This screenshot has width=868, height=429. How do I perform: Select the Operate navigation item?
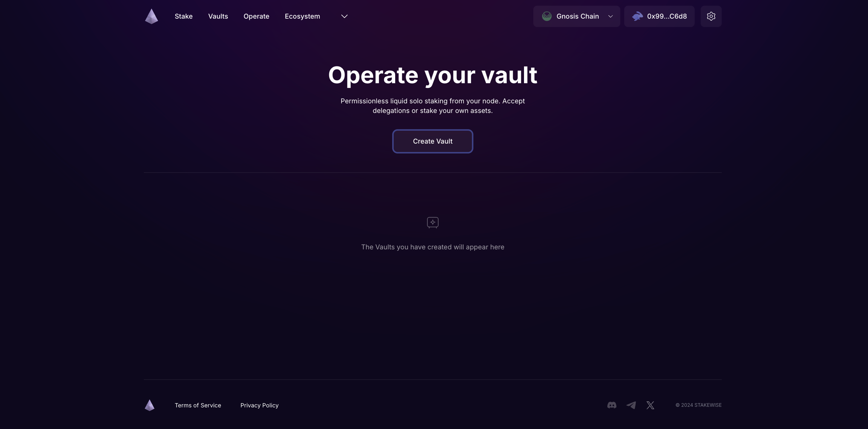point(256,16)
